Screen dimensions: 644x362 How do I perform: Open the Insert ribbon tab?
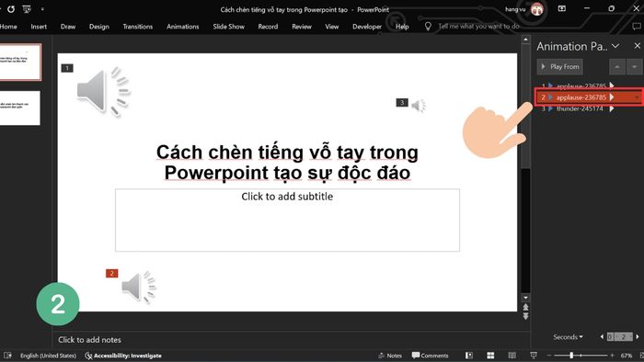coord(39,27)
